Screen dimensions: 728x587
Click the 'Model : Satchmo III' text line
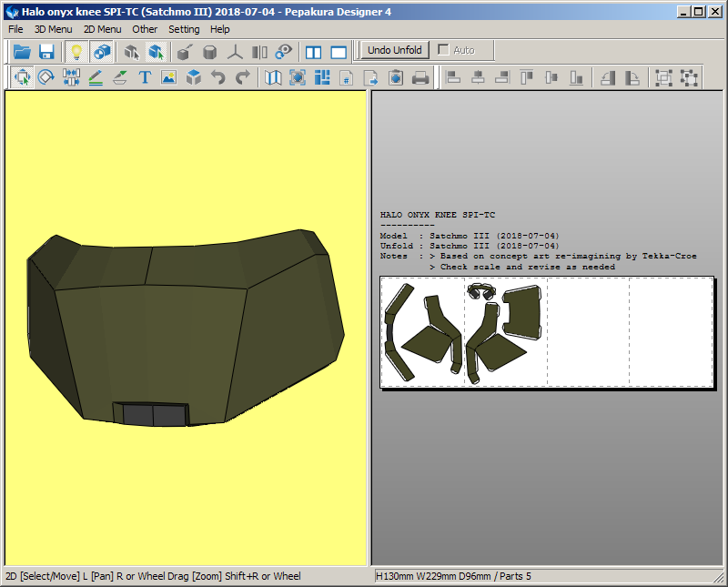470,236
